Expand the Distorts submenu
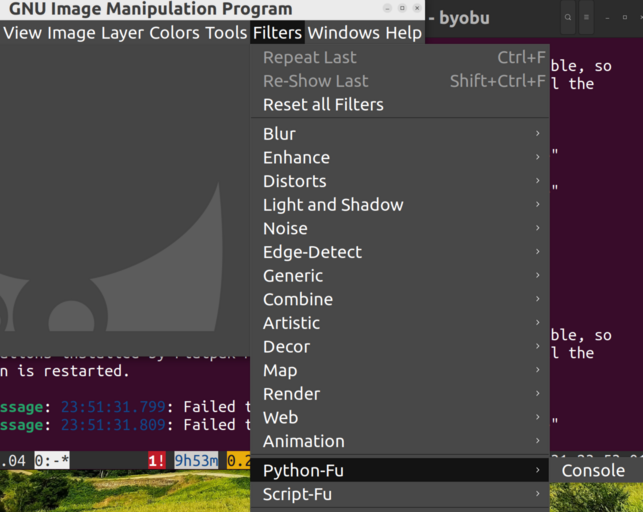Screen dimensions: 643x512 point(400,181)
